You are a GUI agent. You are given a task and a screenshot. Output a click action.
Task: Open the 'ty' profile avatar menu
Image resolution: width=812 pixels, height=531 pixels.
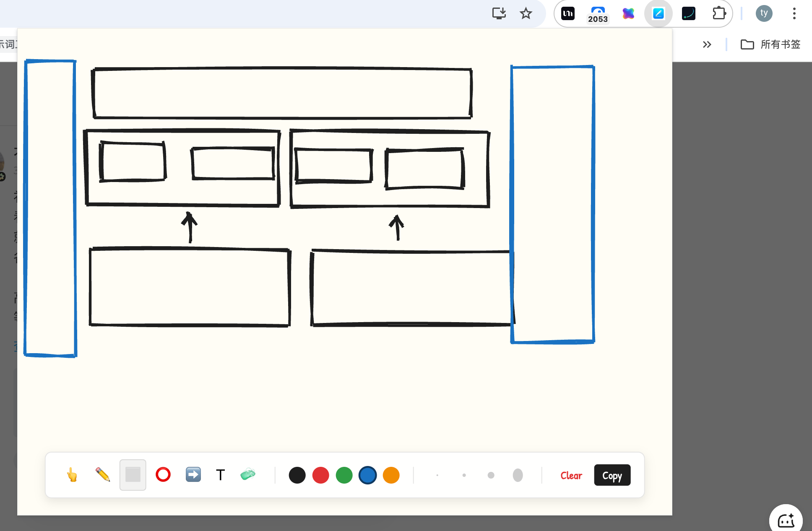coord(764,13)
